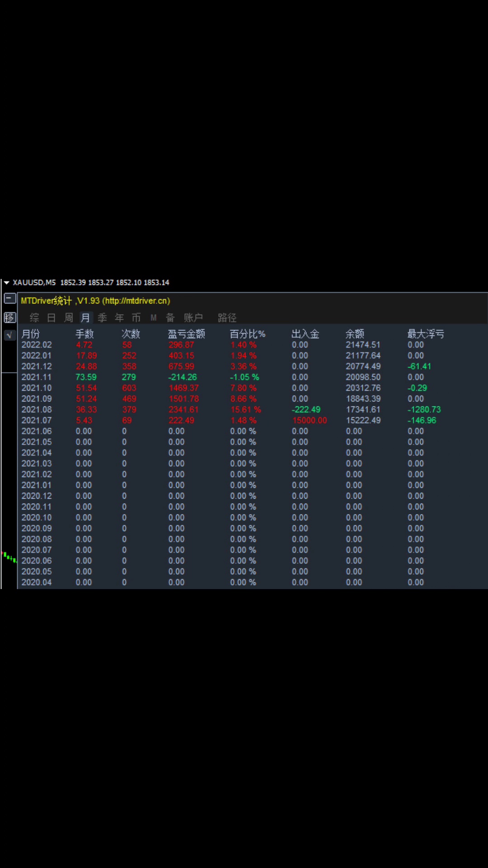This screenshot has width=488, height=868.
Task: Click the 15.61 % percentage value
Action: tap(246, 410)
